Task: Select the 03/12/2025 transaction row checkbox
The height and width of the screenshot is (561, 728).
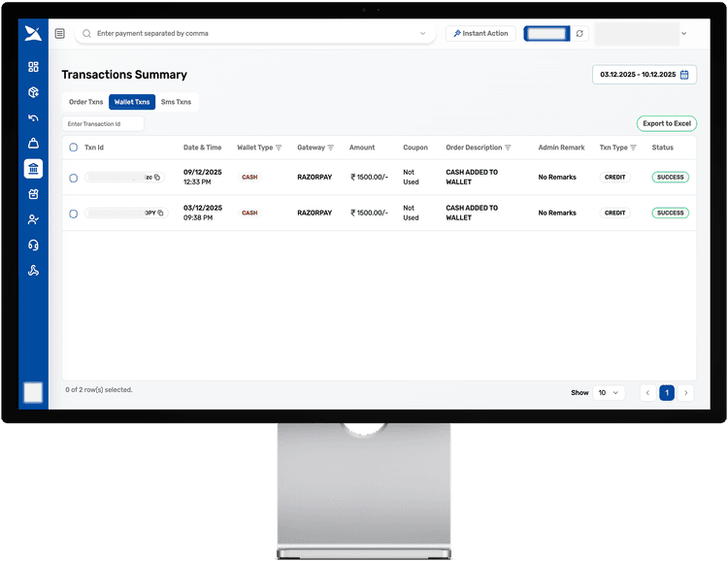Action: coord(73,213)
